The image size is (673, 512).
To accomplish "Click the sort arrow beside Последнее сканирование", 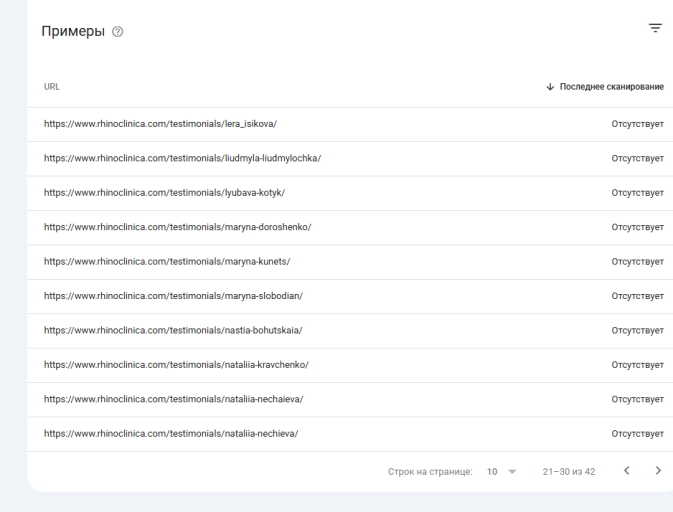I will (x=550, y=87).
